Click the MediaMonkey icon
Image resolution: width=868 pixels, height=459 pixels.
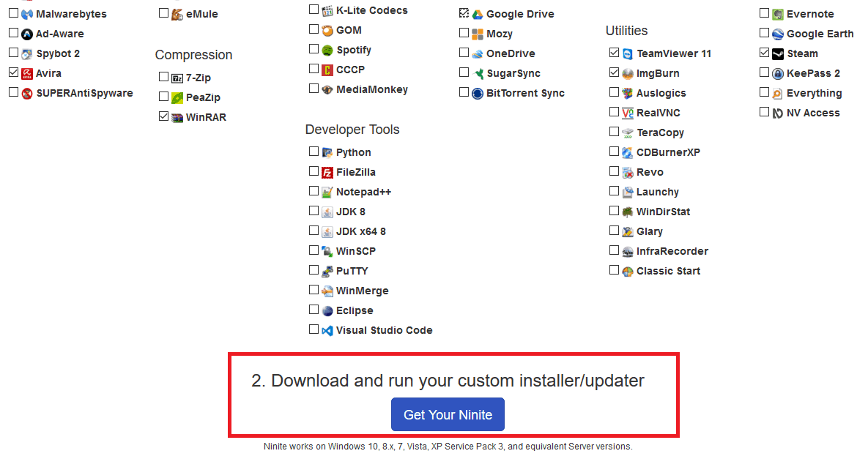(327, 89)
